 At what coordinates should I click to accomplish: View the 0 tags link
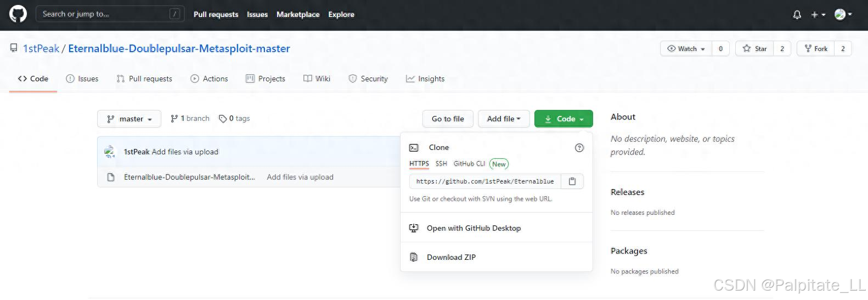pyautogui.click(x=234, y=119)
